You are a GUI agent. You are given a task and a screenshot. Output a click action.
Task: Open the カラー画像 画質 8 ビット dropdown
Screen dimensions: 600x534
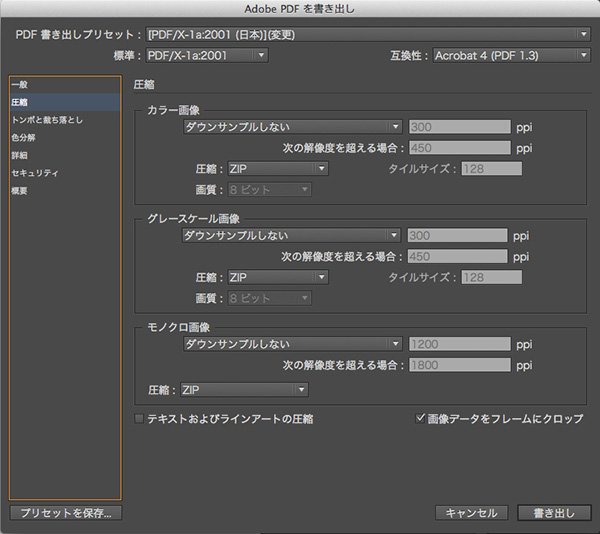click(270, 190)
